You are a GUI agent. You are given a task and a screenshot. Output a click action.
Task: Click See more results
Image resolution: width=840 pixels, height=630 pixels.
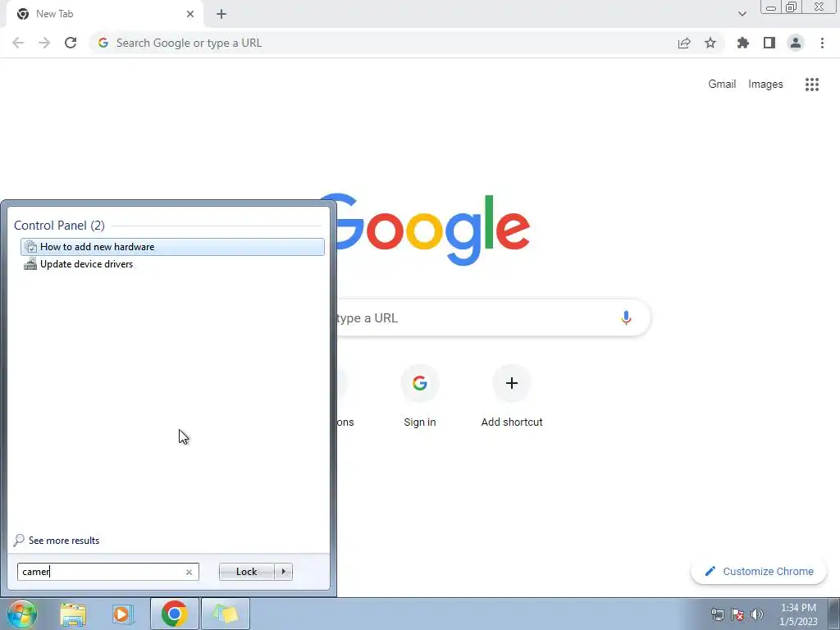[57, 541]
